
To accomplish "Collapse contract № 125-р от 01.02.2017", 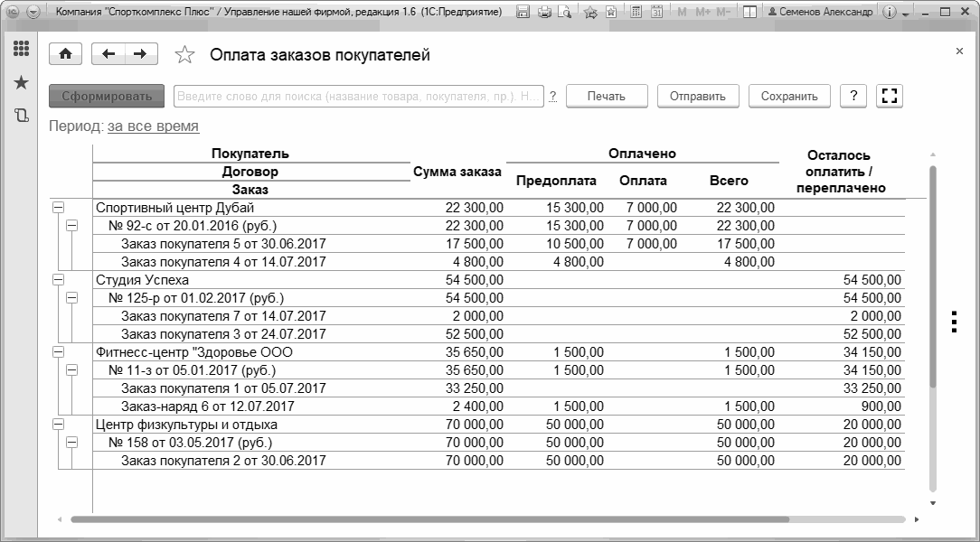I will click(72, 298).
